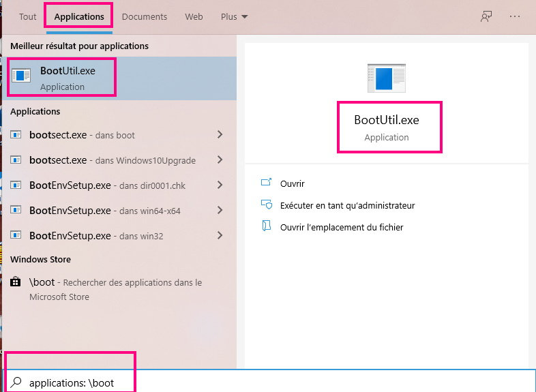Expand BootEnvSetup.exe dans win32 chevron
The height and width of the screenshot is (392, 536).
(x=220, y=236)
